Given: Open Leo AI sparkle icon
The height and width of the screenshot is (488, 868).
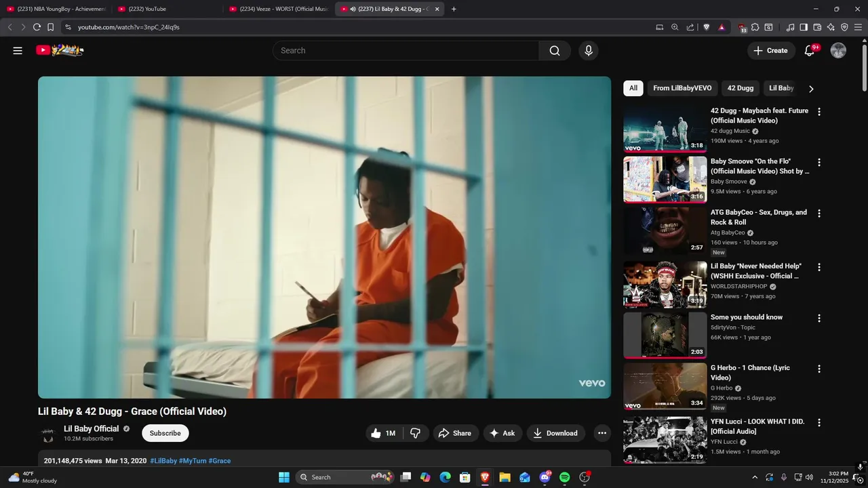Looking at the screenshot, I should (831, 27).
